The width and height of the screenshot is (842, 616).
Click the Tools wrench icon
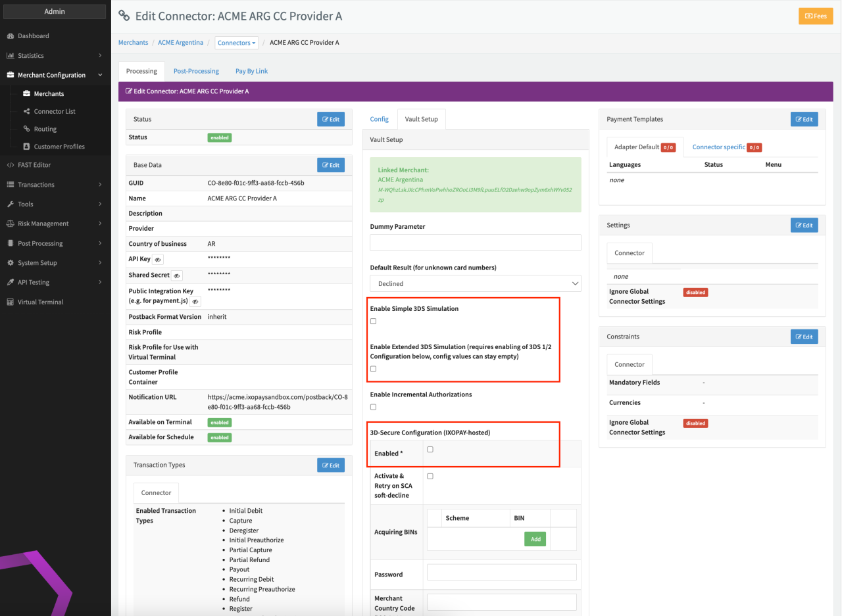(11, 204)
